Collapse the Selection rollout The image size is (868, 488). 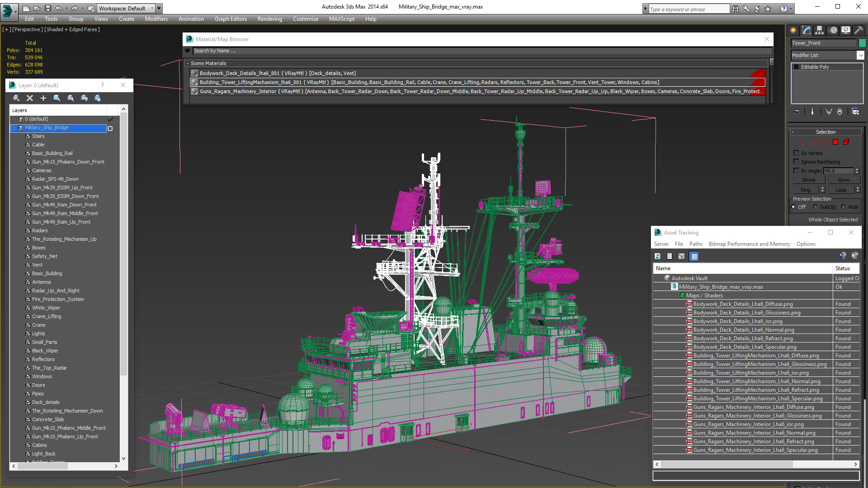tap(793, 132)
